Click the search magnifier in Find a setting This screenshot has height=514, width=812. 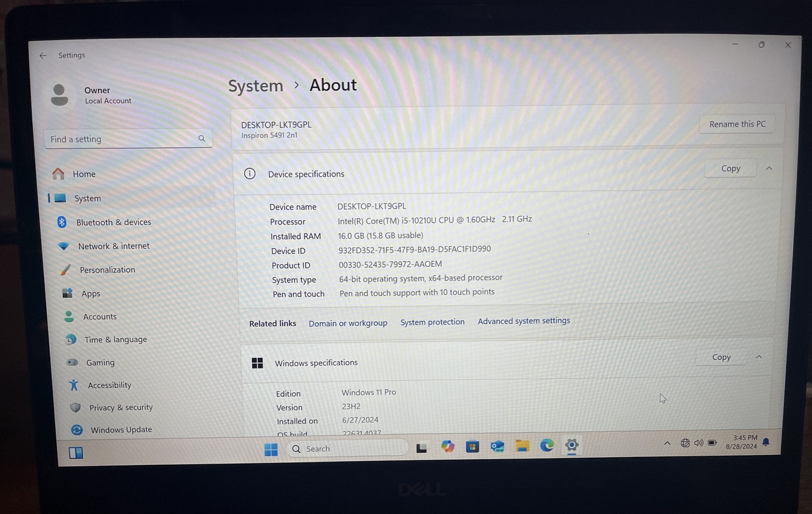pyautogui.click(x=201, y=139)
